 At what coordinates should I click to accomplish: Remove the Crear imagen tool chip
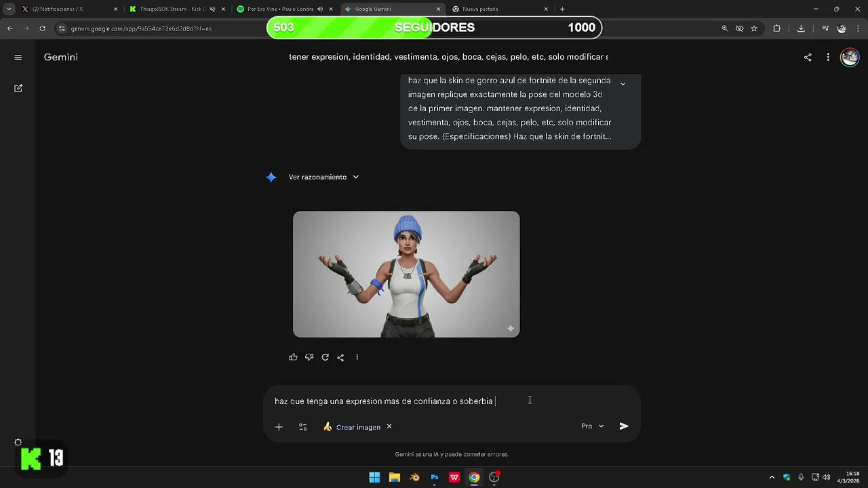(389, 426)
